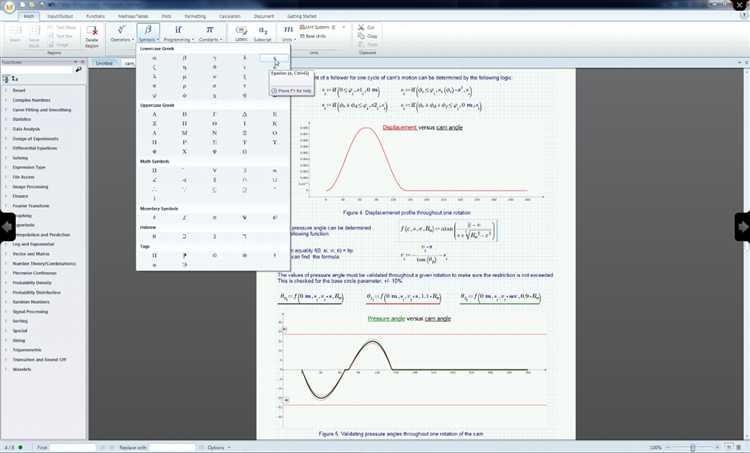Click the Find input field
The width and height of the screenshot is (750, 453).
[73, 447]
